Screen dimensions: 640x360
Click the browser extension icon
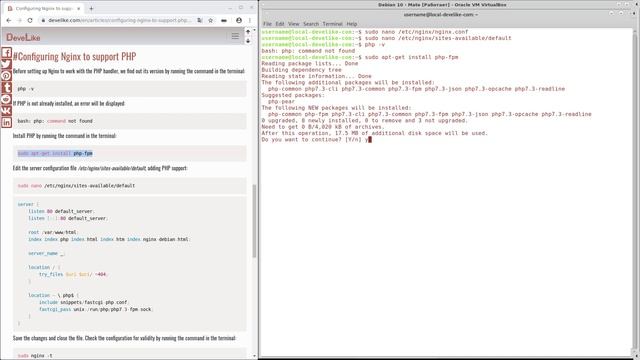coord(224,20)
